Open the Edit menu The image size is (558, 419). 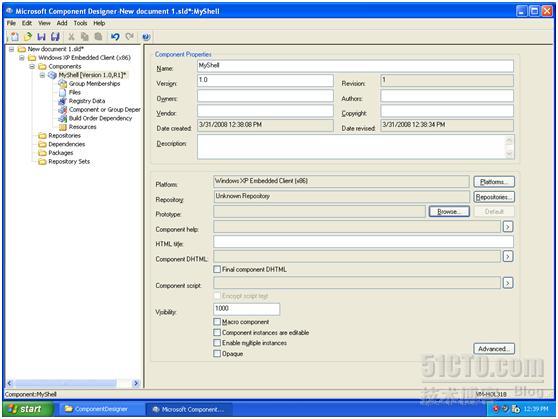27,23
